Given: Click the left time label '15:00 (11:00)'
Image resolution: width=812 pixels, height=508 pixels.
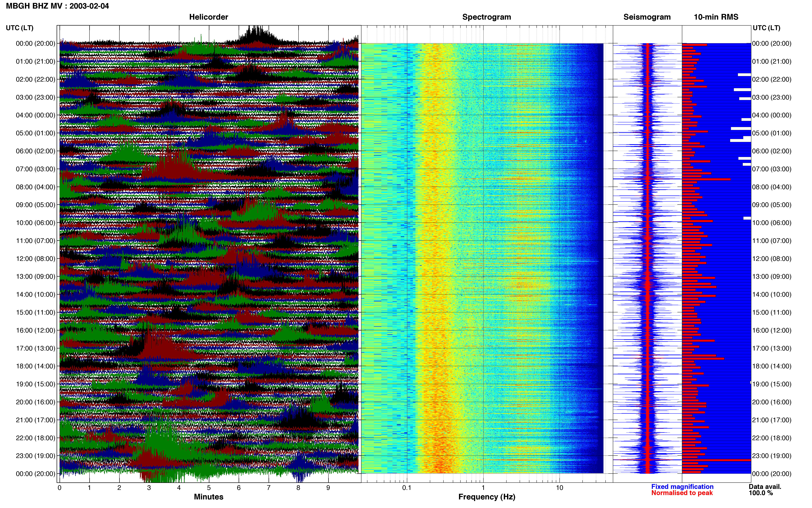Looking at the screenshot, I should point(36,313).
